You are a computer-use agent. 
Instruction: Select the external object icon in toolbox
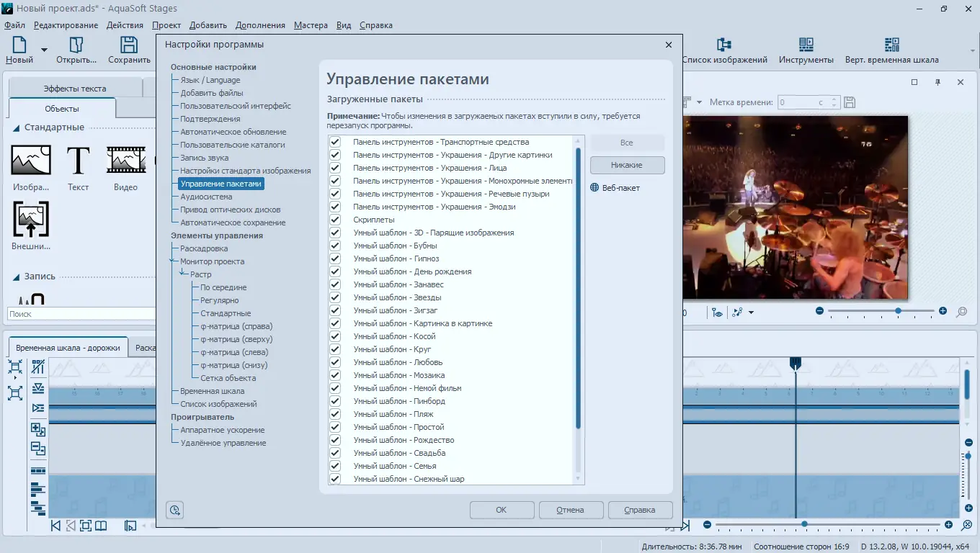[31, 219]
